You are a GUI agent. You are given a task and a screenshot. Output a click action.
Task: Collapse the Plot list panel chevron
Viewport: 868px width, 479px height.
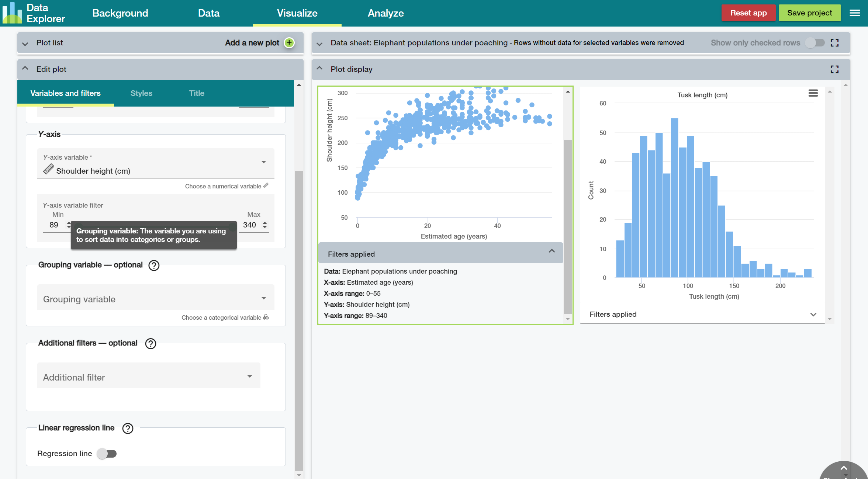[x=25, y=44]
